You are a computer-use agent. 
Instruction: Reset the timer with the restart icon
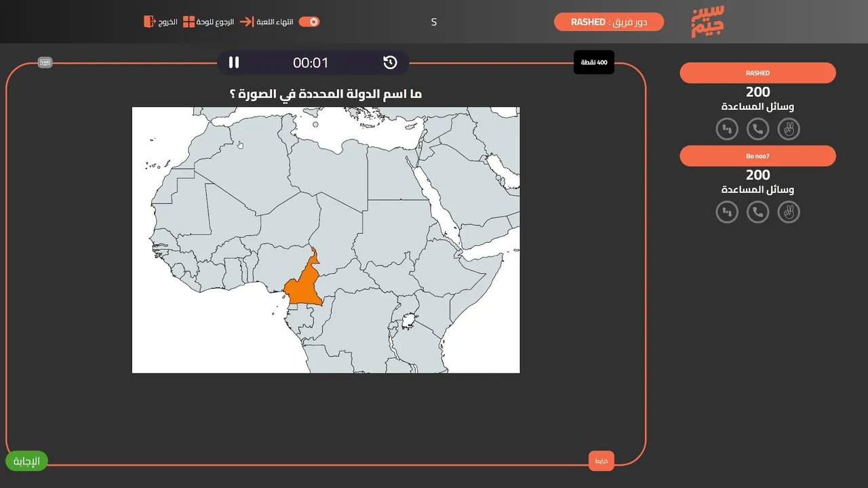390,62
